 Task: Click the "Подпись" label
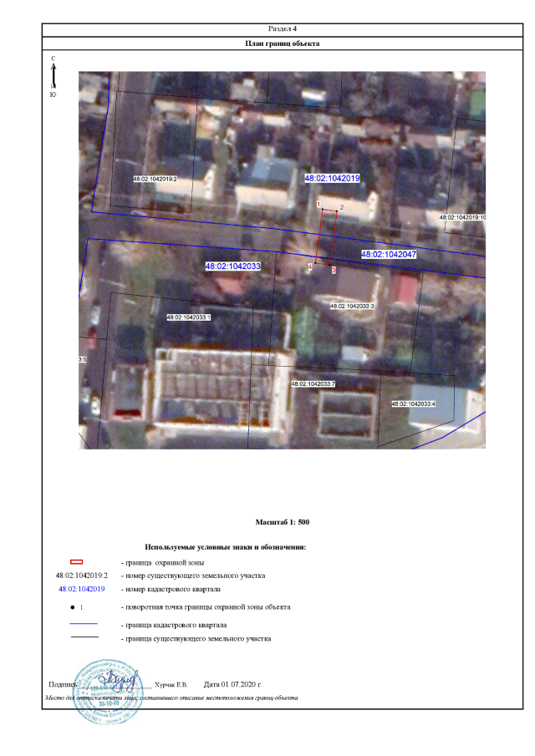(x=62, y=685)
